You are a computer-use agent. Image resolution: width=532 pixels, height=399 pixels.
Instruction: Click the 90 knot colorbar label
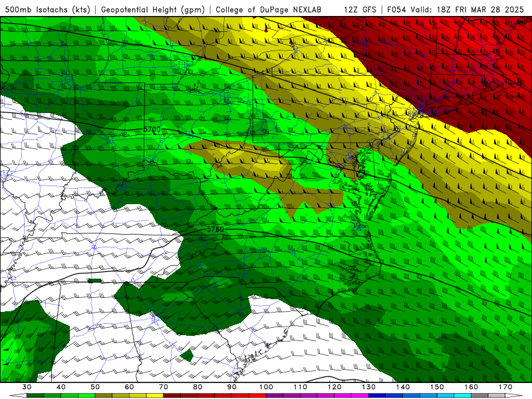(232, 387)
